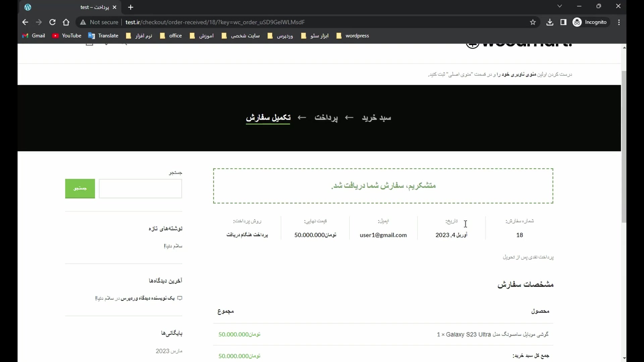The width and height of the screenshot is (644, 362).
Task: Expand the tab search dropdown arrow
Action: (x=559, y=6)
